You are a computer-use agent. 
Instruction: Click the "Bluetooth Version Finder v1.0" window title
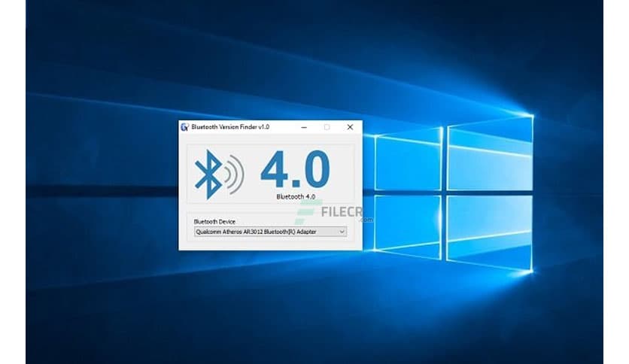pyautogui.click(x=230, y=127)
